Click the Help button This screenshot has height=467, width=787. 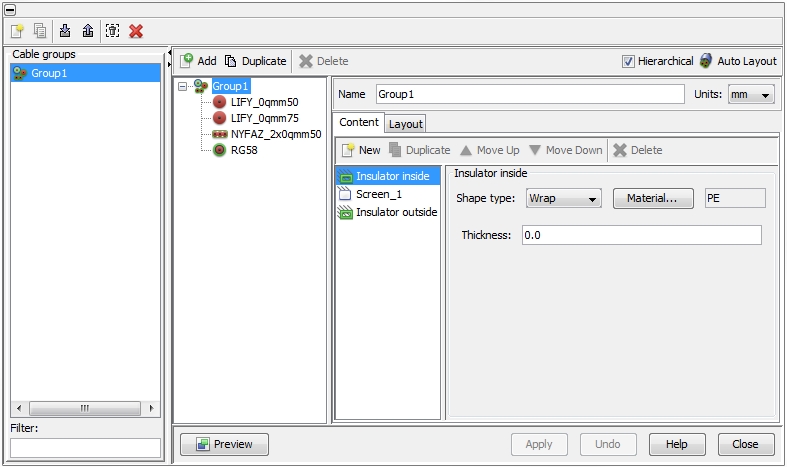pos(677,444)
